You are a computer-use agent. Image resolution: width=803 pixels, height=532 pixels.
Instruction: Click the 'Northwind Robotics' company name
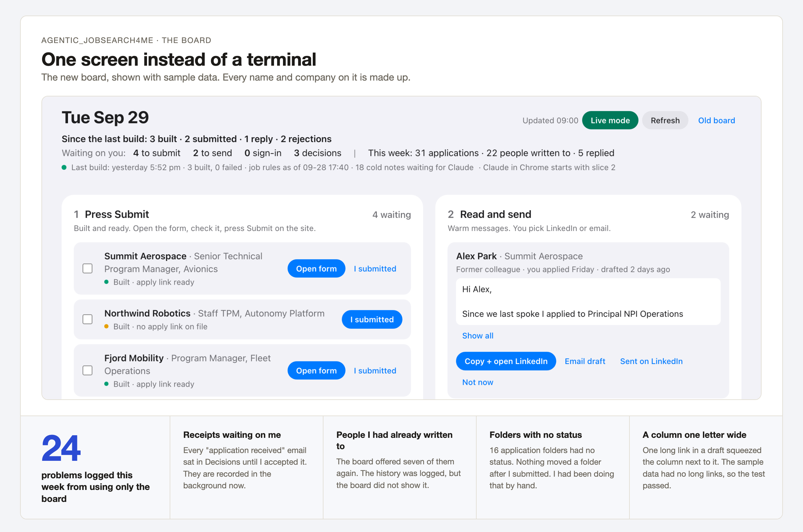[x=147, y=313]
